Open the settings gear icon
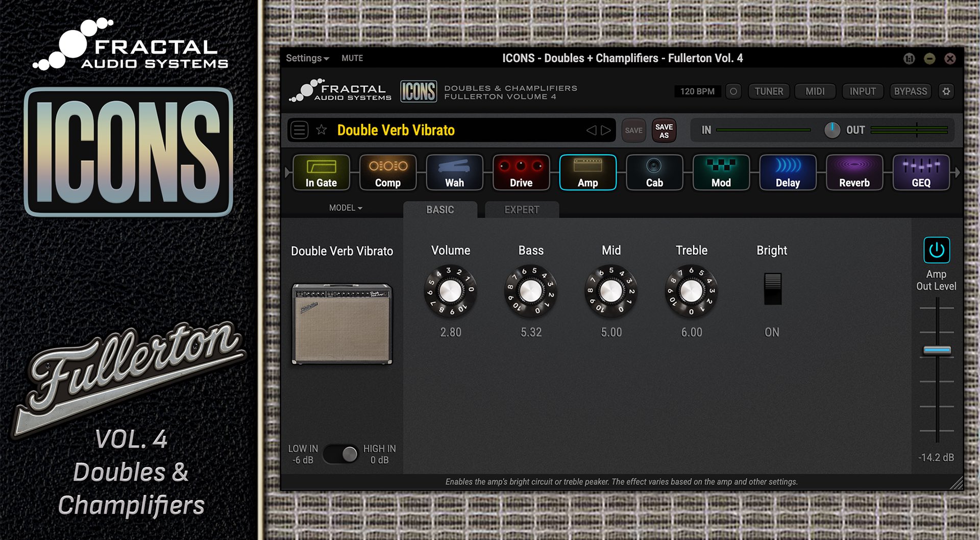Image resolution: width=980 pixels, height=540 pixels. click(946, 91)
